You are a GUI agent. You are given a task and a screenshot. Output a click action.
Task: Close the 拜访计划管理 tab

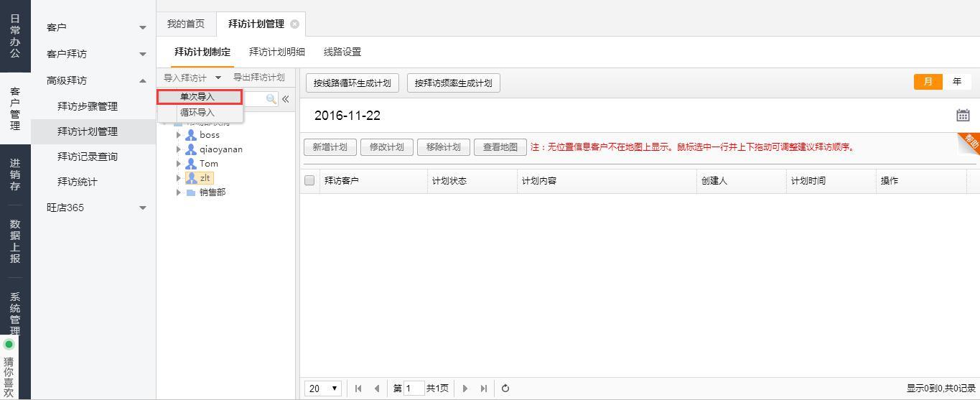pos(294,24)
